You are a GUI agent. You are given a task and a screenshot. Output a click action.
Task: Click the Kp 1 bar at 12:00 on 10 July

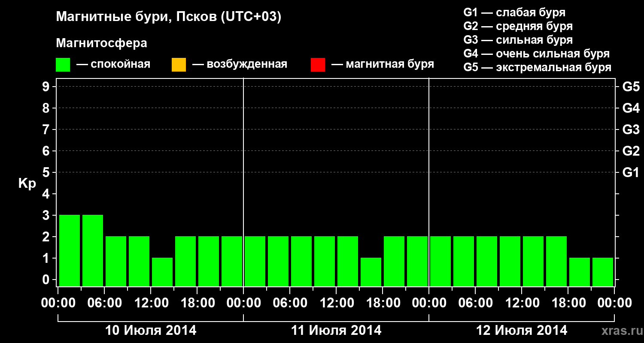pos(162,272)
